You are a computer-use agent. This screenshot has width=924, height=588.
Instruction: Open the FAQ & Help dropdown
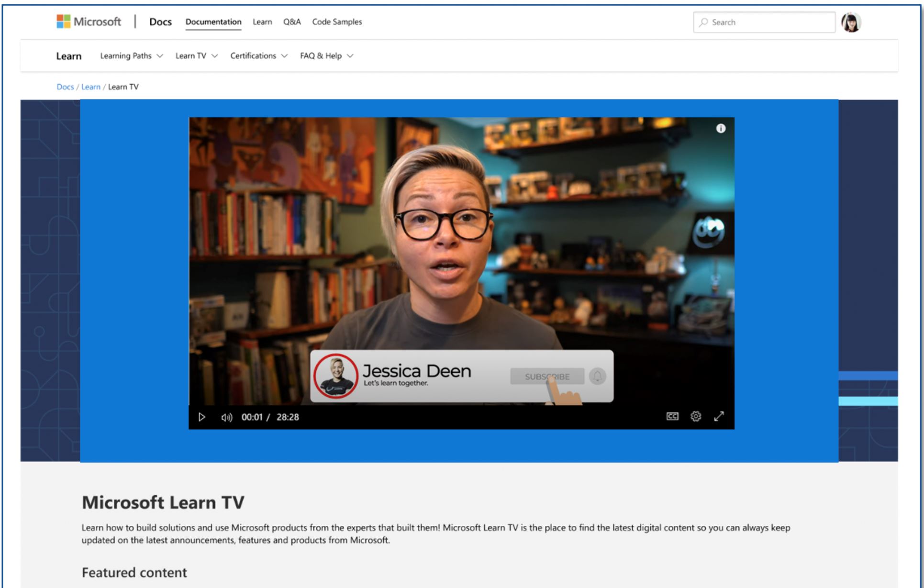tap(325, 55)
